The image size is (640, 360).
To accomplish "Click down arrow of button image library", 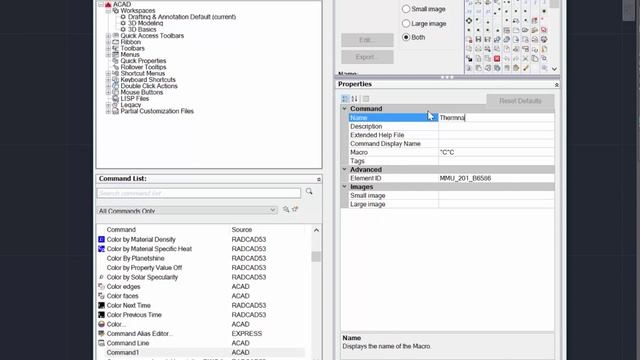I will coord(554,69).
